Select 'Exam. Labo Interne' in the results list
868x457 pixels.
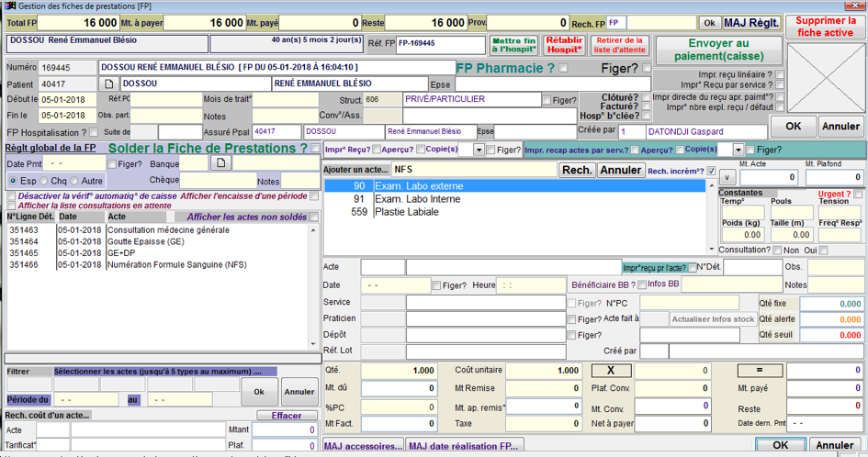click(415, 199)
